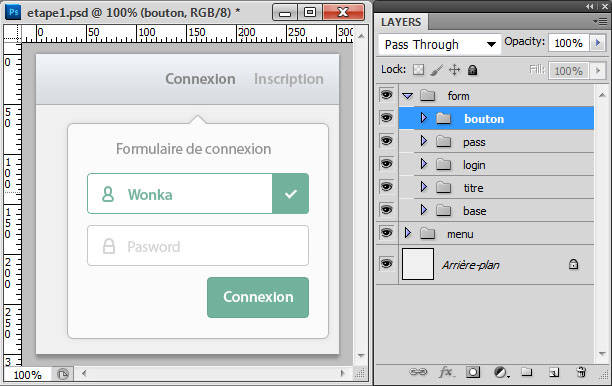The image size is (612, 386).
Task: Click the lock icon on Arrière-plan layer
Action: pyautogui.click(x=573, y=264)
